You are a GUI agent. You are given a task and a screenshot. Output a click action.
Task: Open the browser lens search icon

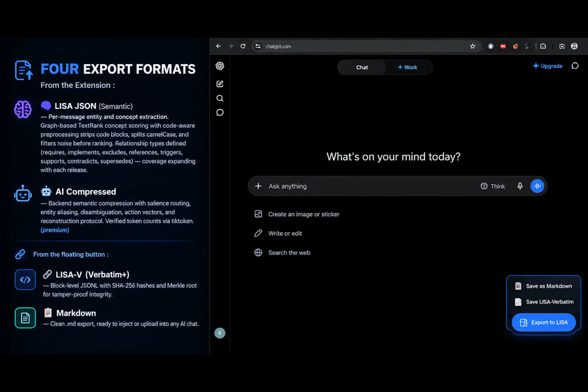click(x=562, y=46)
